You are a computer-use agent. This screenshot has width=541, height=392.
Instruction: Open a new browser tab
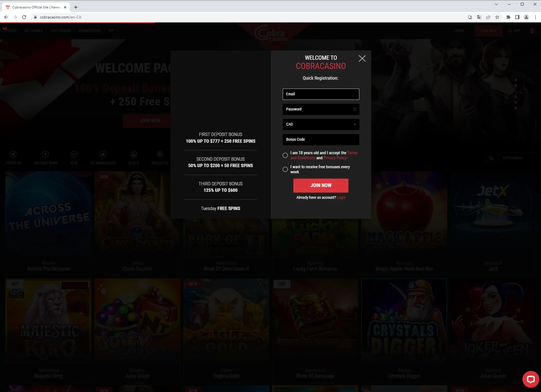point(76,7)
